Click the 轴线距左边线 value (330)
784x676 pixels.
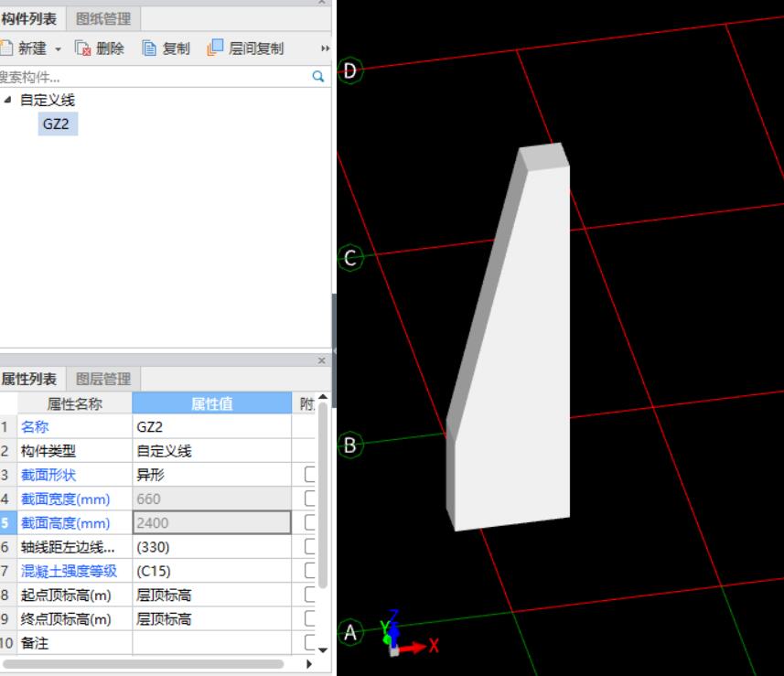[211, 547]
